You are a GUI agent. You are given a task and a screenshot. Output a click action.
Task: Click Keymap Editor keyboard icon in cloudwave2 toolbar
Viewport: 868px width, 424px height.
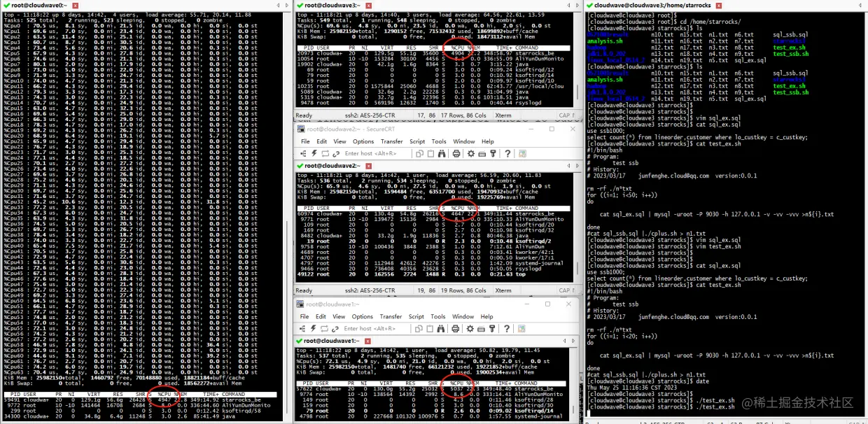pos(482,153)
